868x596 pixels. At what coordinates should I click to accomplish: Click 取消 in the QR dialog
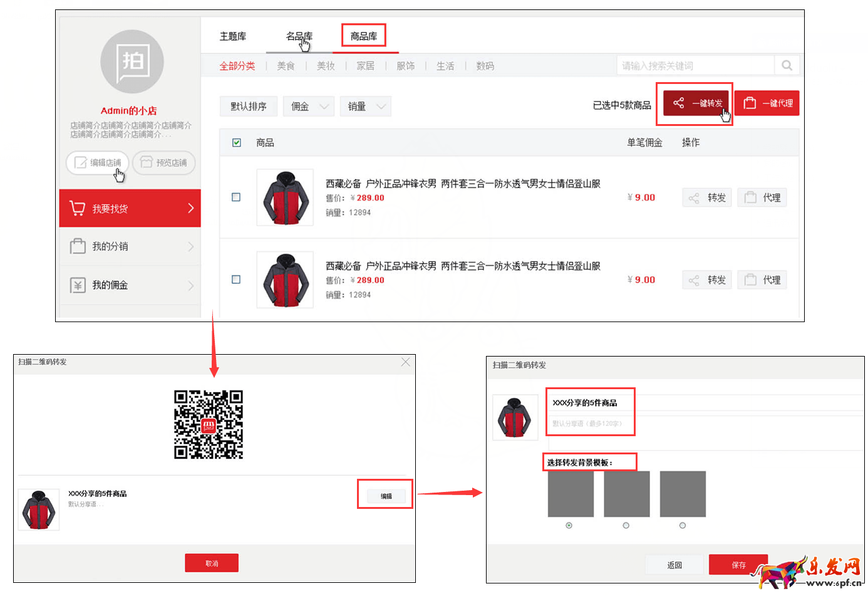pyautogui.click(x=212, y=563)
